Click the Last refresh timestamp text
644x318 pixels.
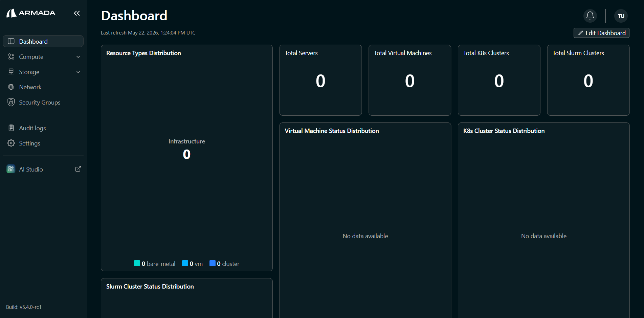[x=148, y=33]
